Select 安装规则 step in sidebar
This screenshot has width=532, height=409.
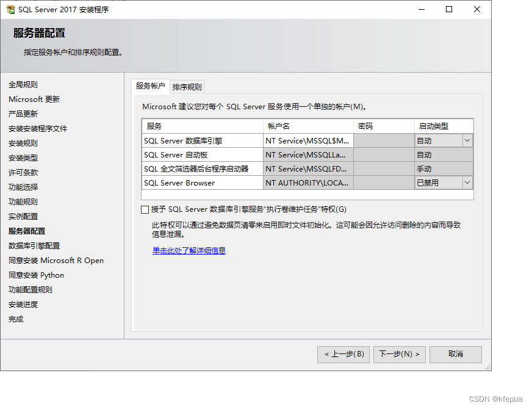pyautogui.click(x=23, y=143)
